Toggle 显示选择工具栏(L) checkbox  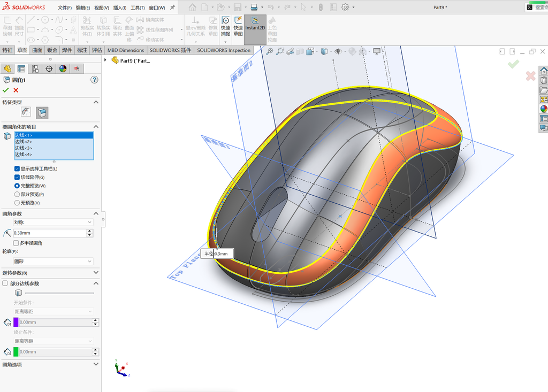tap(17, 169)
